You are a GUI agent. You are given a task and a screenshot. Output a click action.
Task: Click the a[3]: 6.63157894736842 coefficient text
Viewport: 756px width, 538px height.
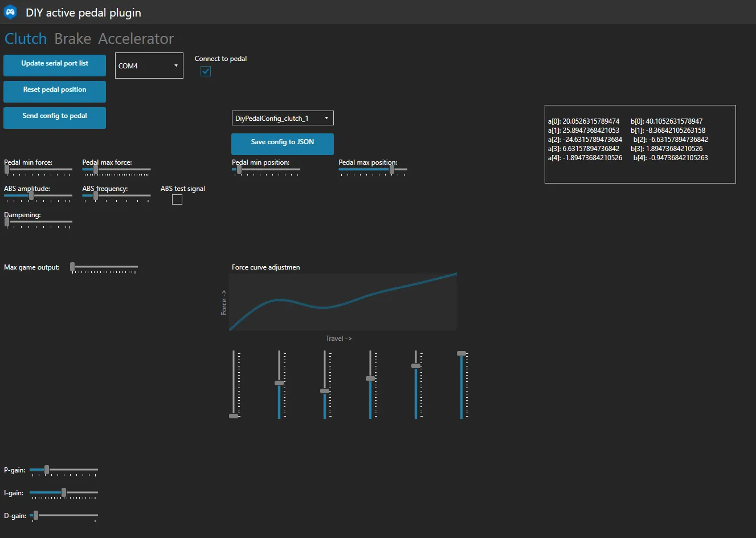point(583,149)
